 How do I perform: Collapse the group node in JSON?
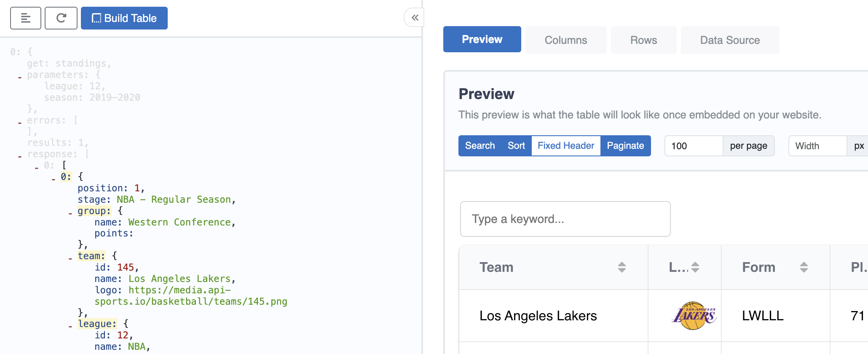click(x=70, y=213)
